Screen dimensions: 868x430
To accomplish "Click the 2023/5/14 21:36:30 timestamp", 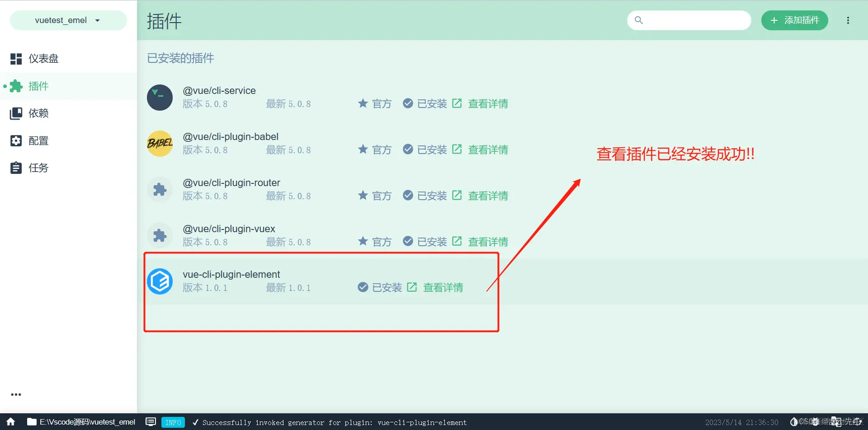I will (742, 422).
